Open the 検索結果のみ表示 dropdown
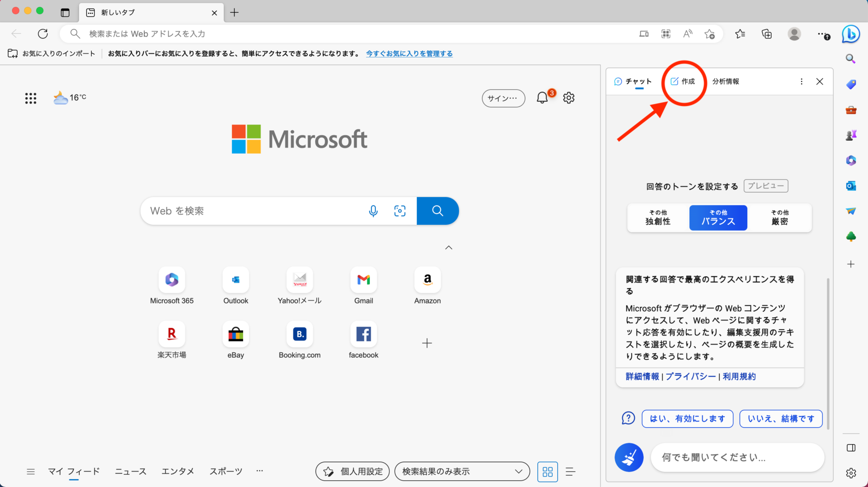Viewport: 868px width, 487px height. click(462, 471)
